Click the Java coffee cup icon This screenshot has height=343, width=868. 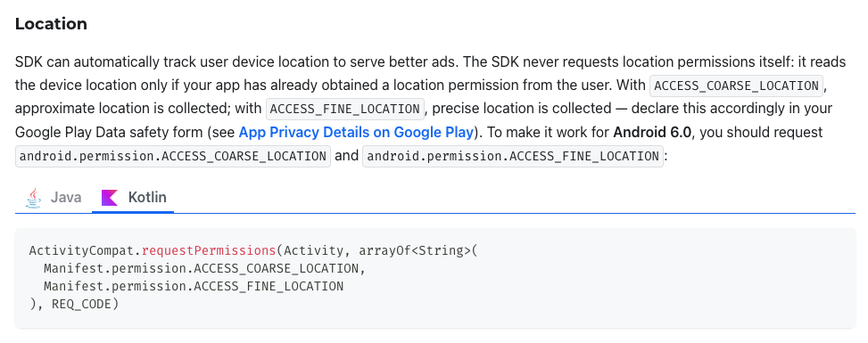pos(34,198)
